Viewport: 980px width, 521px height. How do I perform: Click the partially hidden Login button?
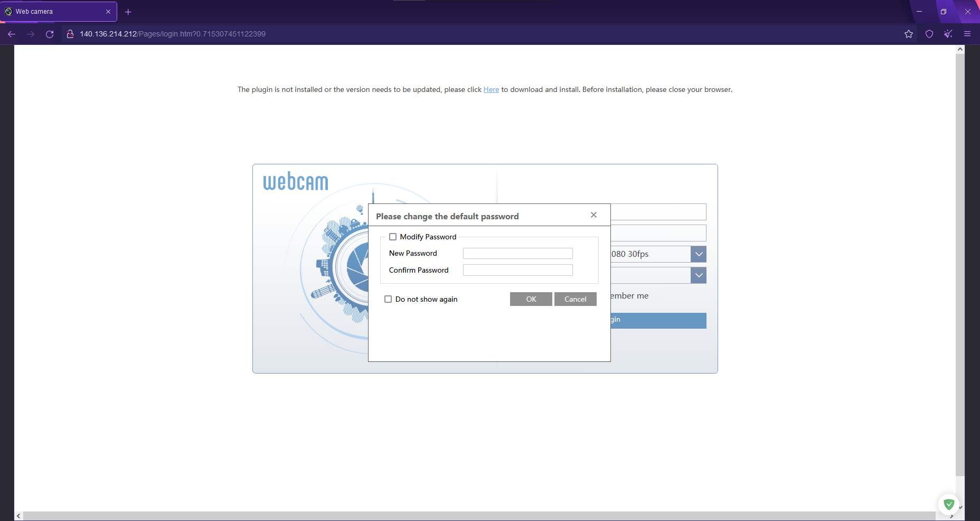[658, 320]
